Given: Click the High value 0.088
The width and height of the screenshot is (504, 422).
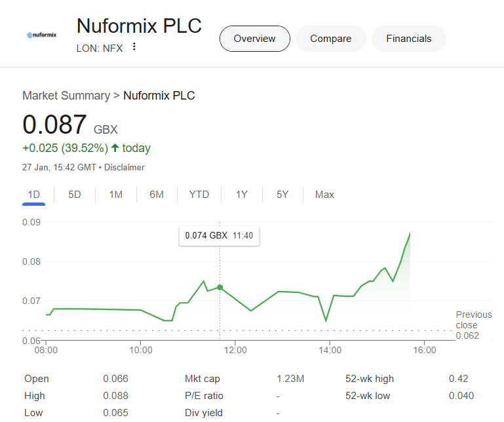Looking at the screenshot, I should 116,396.
